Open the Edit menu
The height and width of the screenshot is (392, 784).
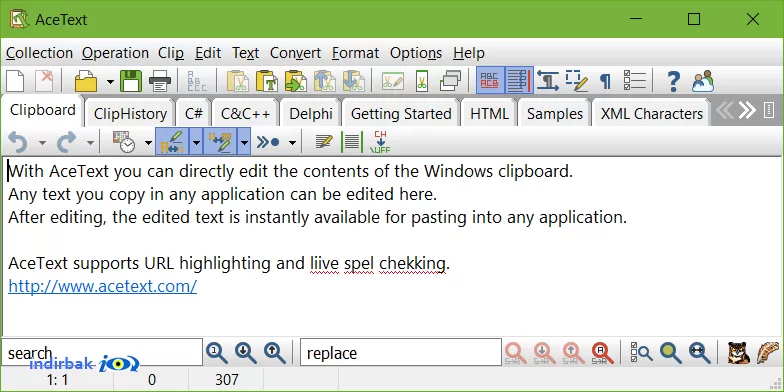(208, 53)
